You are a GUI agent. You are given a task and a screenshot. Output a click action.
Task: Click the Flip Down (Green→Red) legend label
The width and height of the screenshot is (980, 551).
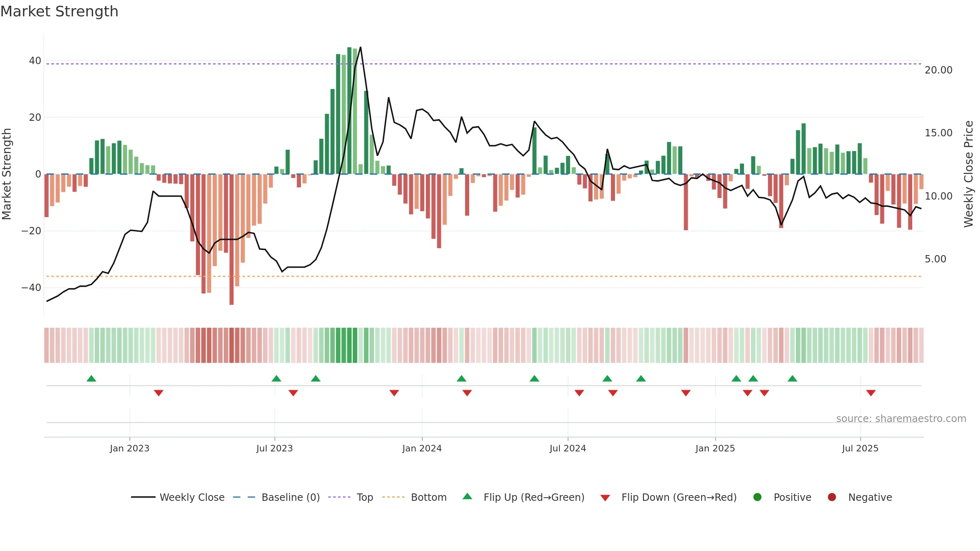pos(679,497)
